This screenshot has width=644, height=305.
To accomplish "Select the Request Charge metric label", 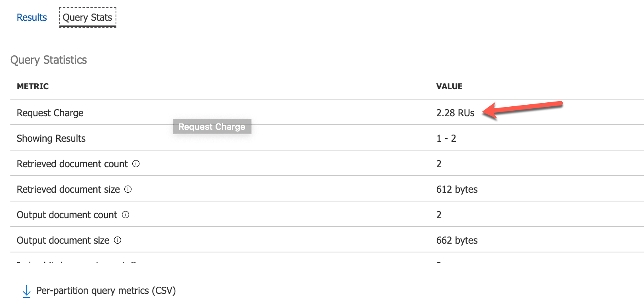I will coord(50,113).
